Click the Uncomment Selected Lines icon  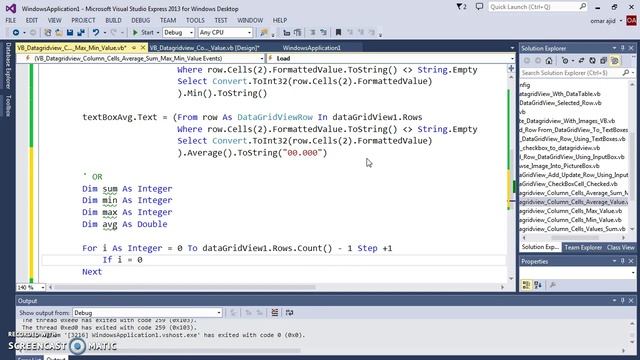coord(324,33)
